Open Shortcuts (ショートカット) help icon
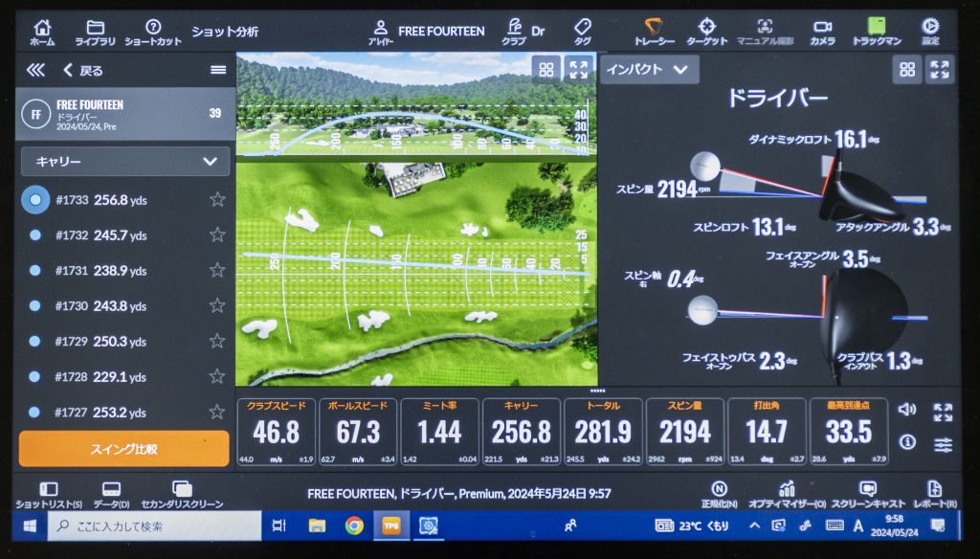Screen dimensions: 980x559 [153, 32]
